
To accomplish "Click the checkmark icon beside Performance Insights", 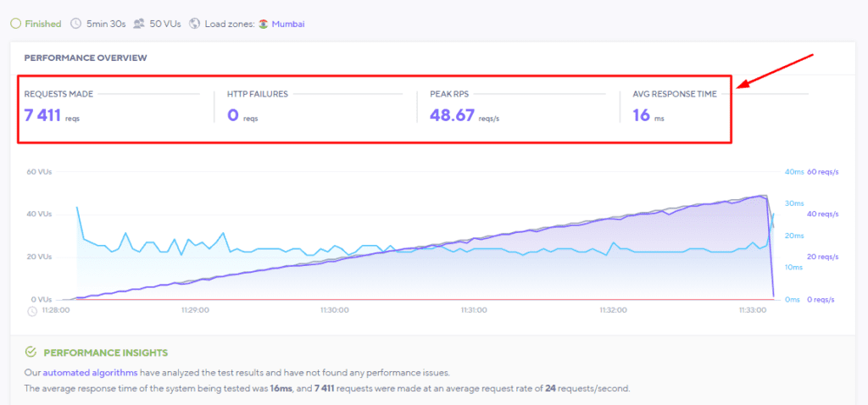I will [31, 352].
